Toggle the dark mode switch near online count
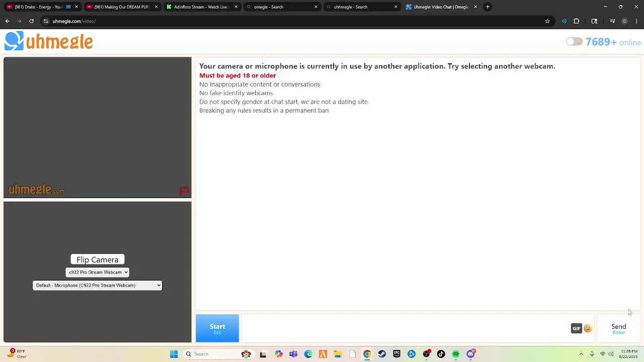The width and height of the screenshot is (644, 362). click(574, 42)
